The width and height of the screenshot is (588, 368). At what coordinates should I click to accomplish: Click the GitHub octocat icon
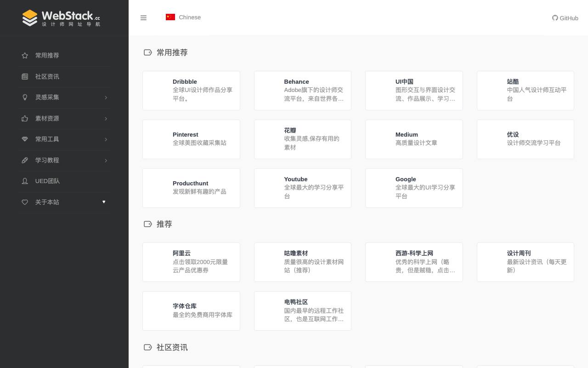[555, 18]
